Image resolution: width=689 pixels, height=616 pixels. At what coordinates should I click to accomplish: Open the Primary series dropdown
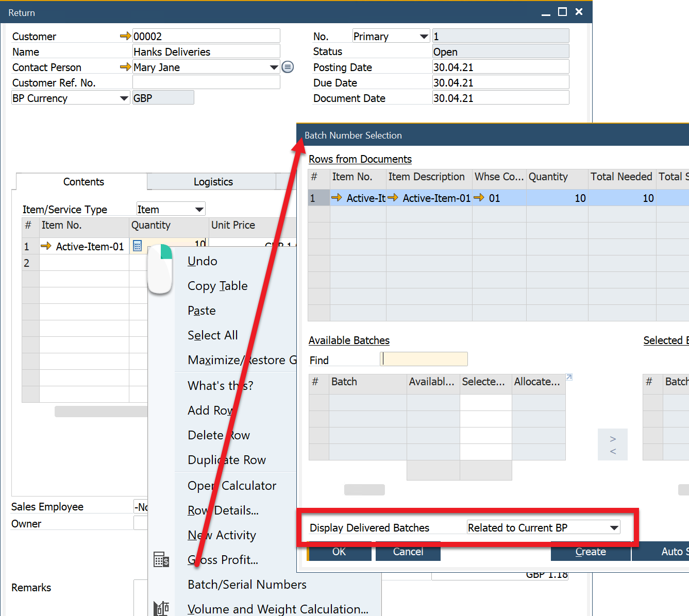pyautogui.click(x=424, y=37)
